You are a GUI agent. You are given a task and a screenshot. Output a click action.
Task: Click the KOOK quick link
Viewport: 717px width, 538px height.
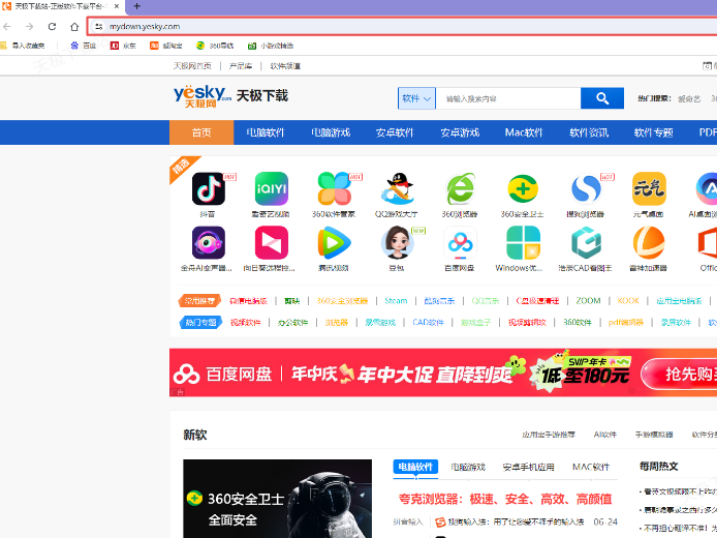tap(628, 301)
